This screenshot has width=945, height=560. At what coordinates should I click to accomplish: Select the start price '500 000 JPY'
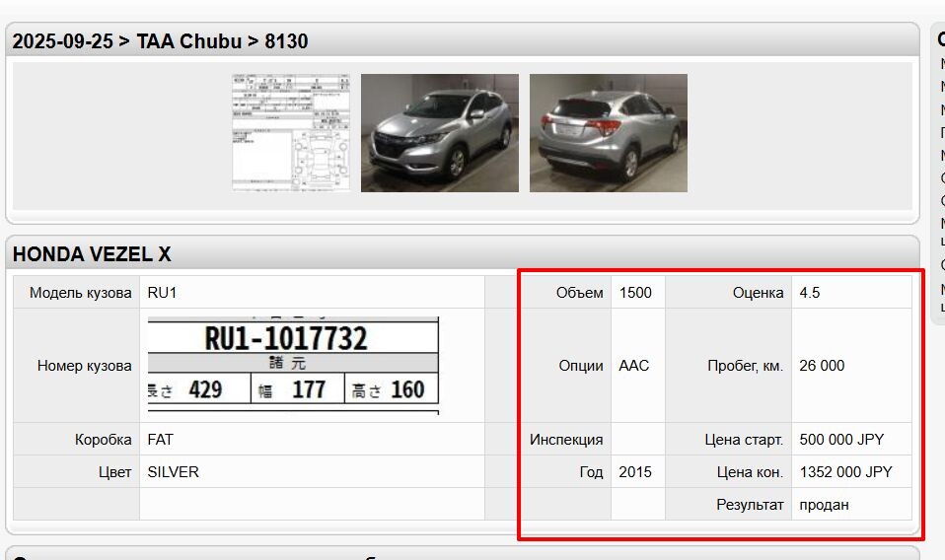point(842,440)
